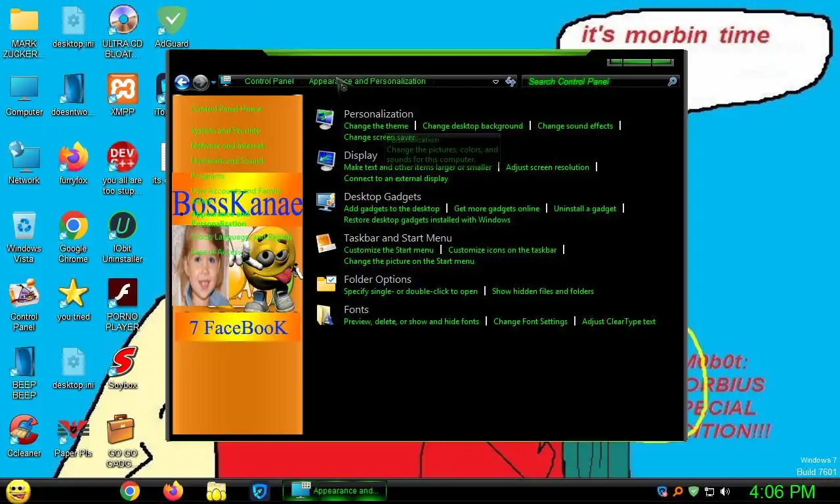Click Get more gadgets online link
The image size is (840, 504).
497,209
